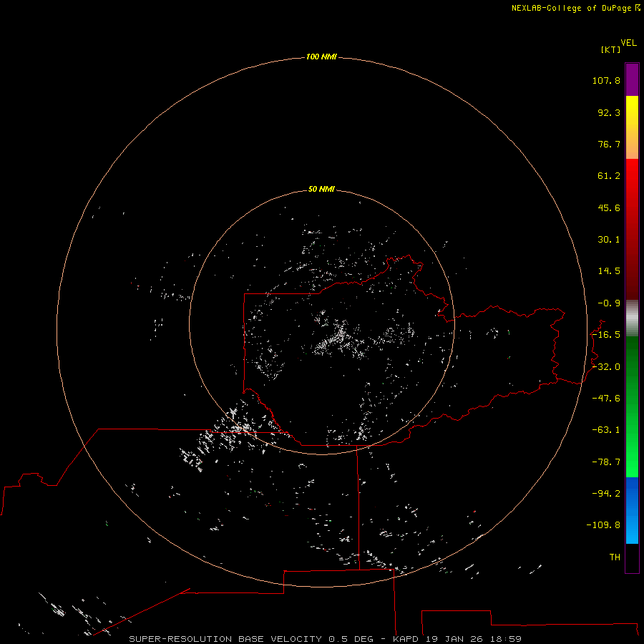Click the yellow segment of velocity color bar
644x644 pixels.
[x=632, y=127]
